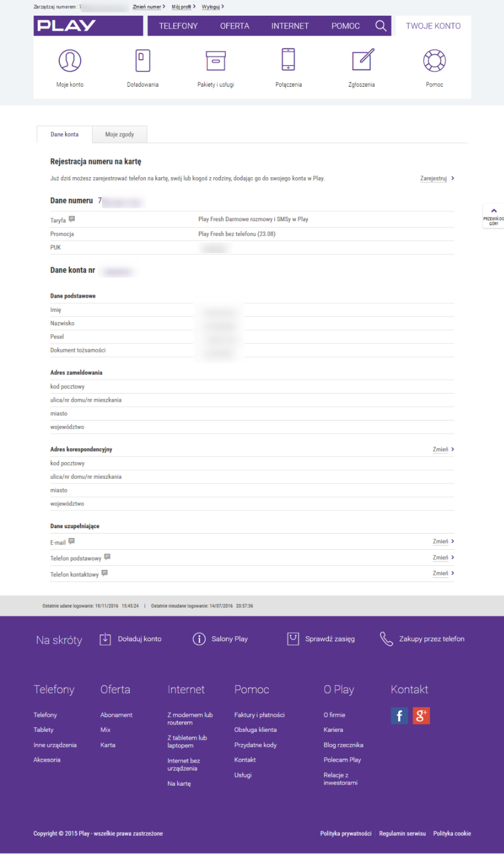Open the OFERTA menu item

coord(234,26)
